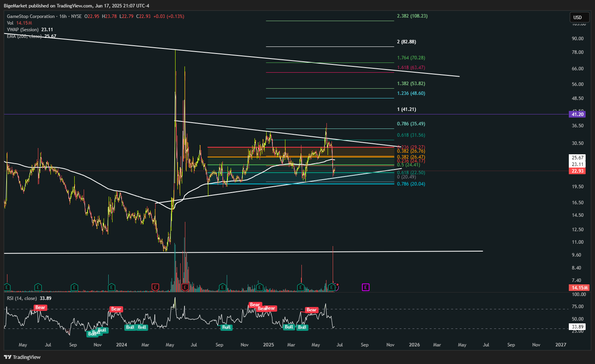Click the 25.67 EMA price label
595x364 pixels.
click(577, 158)
